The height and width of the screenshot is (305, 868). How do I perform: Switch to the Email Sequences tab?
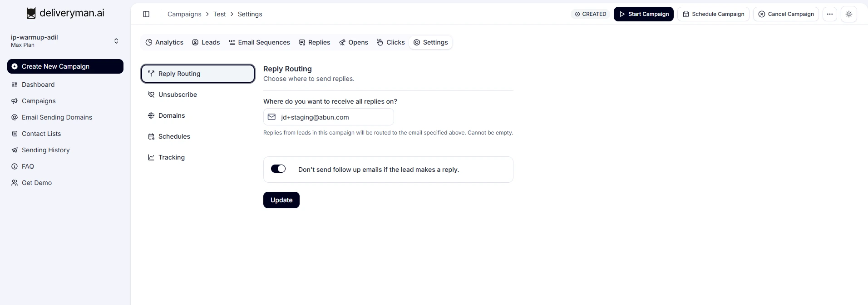click(259, 42)
